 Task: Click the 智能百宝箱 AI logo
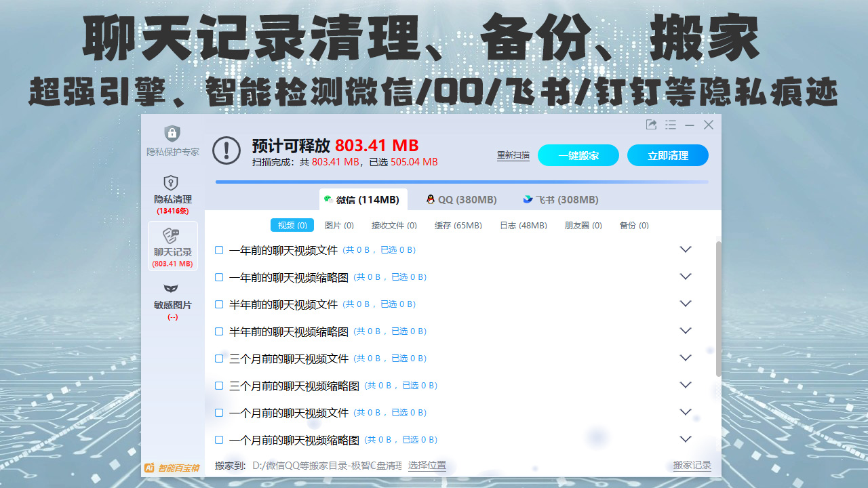pyautogui.click(x=172, y=468)
